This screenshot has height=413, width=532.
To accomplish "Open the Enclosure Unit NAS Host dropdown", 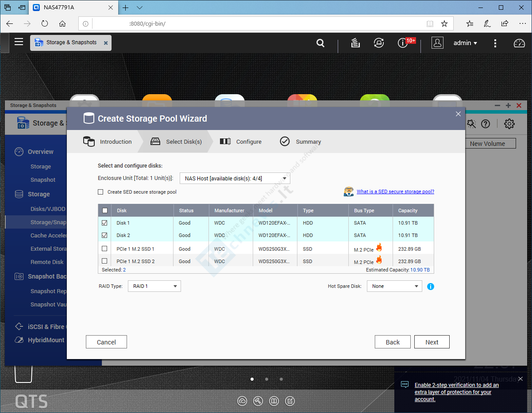I will (235, 179).
